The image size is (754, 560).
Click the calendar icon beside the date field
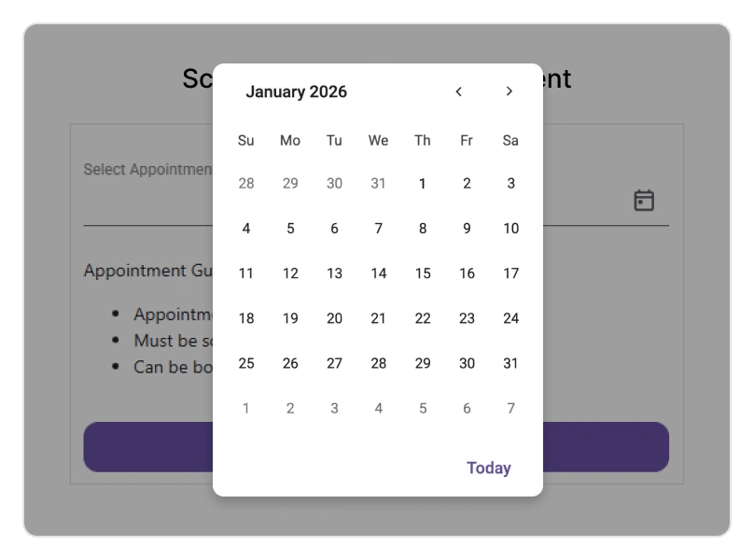pyautogui.click(x=644, y=200)
